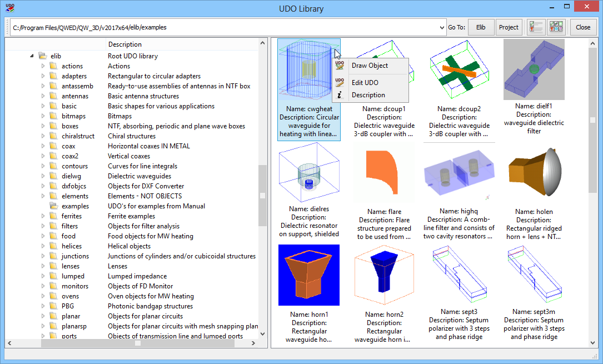The height and width of the screenshot is (364, 603).
Task: Click the Draw Object UDO icon
Action: coord(340,66)
